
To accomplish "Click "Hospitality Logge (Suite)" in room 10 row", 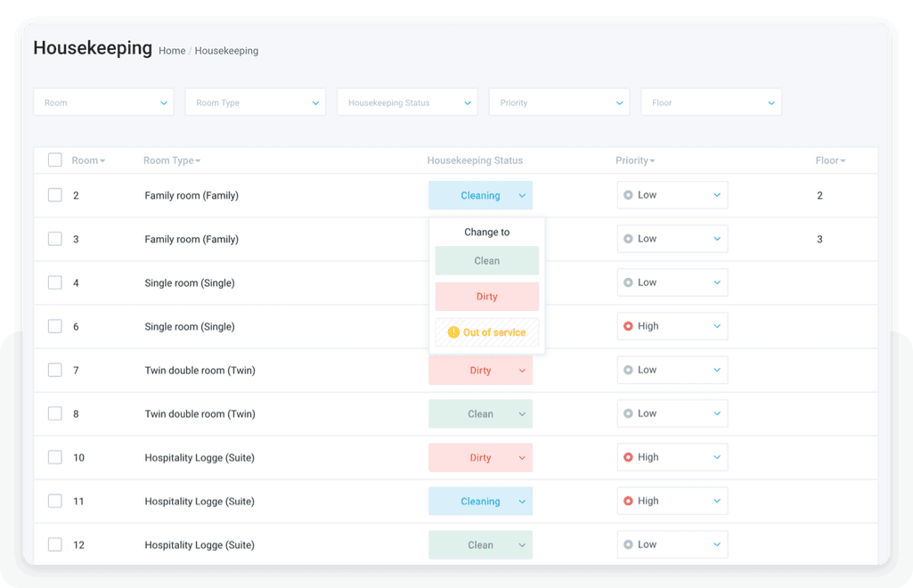I will coord(200,458).
